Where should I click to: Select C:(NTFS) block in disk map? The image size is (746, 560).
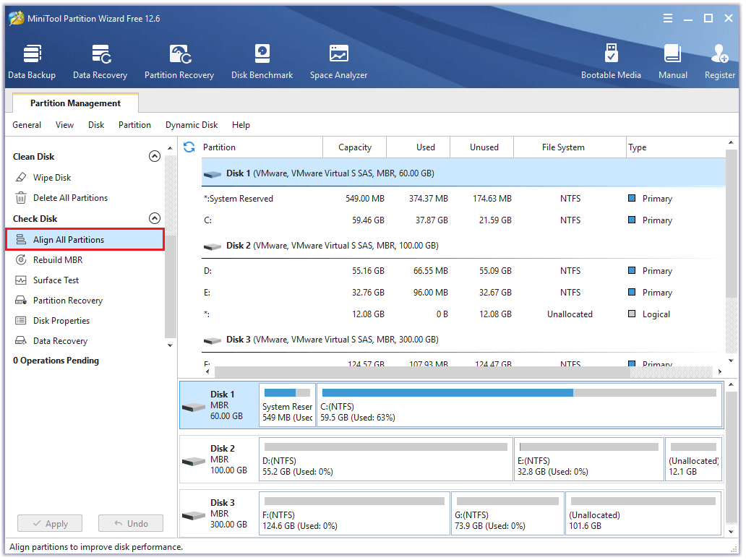coord(520,405)
